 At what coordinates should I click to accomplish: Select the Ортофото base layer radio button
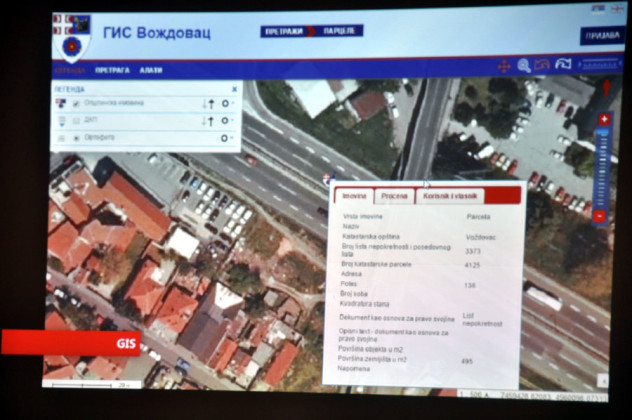76,138
